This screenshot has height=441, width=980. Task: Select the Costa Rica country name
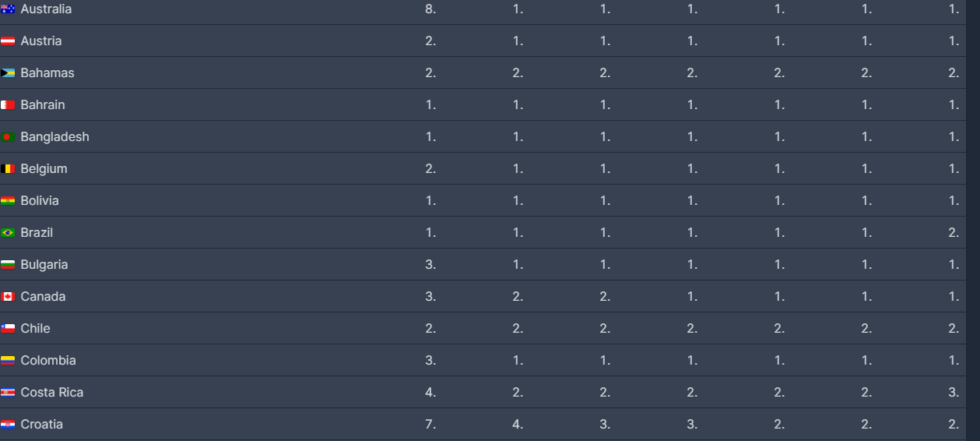click(52, 393)
